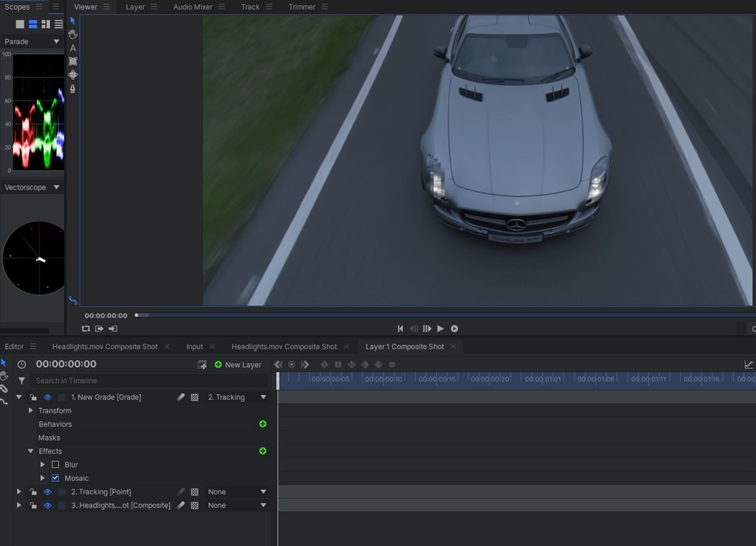Select the Free Transform tool

point(72,59)
